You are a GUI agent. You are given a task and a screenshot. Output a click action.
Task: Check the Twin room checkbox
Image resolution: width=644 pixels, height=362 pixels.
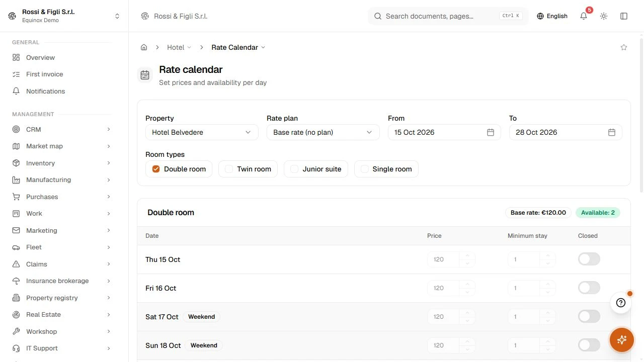tap(229, 169)
